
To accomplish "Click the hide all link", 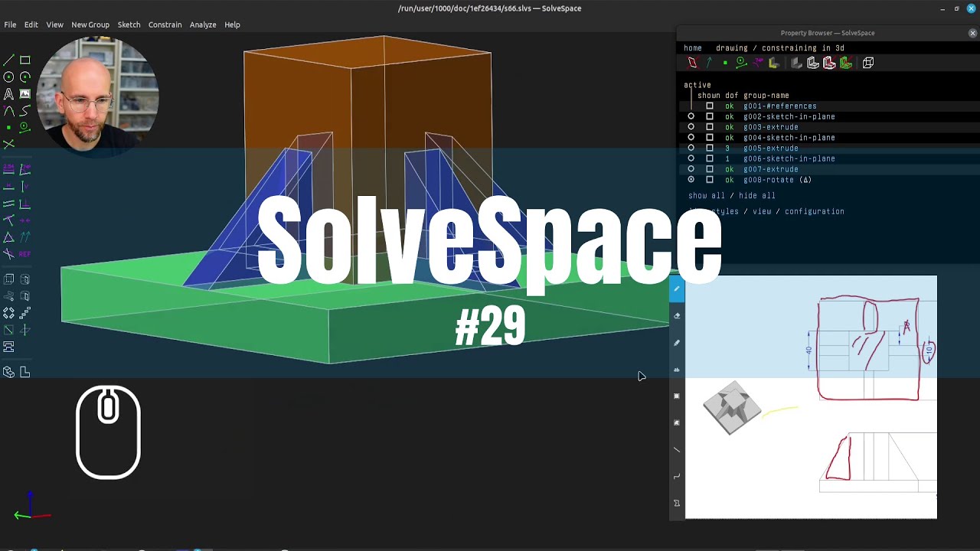I will [x=757, y=196].
